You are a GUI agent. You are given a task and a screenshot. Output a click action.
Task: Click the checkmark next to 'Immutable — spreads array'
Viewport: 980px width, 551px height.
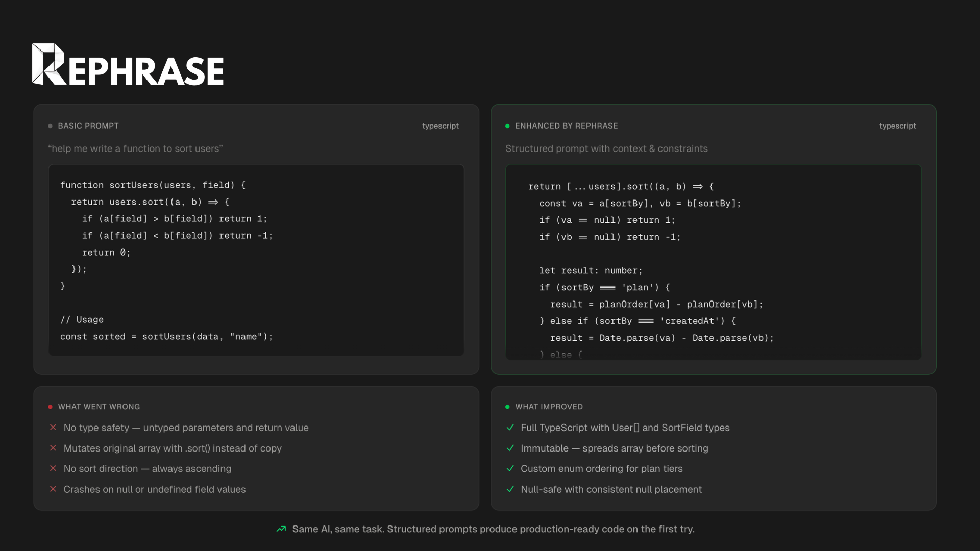pyautogui.click(x=510, y=448)
